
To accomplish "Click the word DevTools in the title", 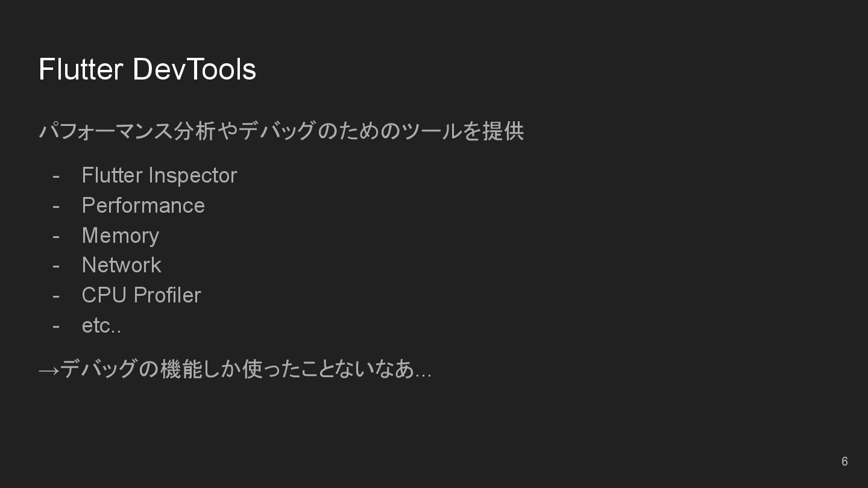I will 194,69.
